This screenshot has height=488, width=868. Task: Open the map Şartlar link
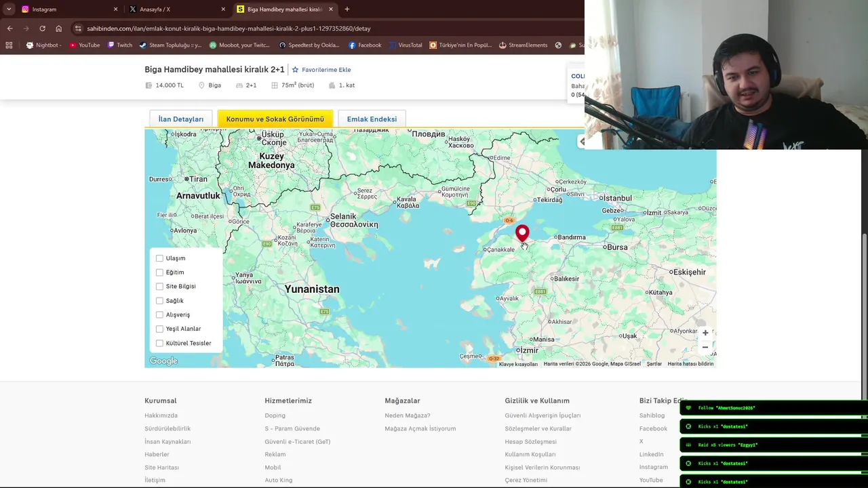654,364
